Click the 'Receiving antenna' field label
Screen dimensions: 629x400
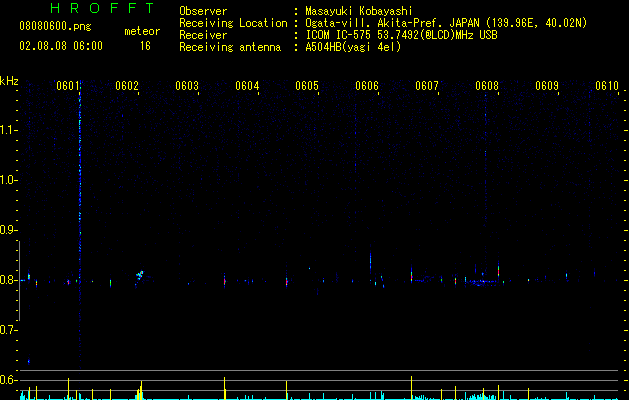click(230, 47)
